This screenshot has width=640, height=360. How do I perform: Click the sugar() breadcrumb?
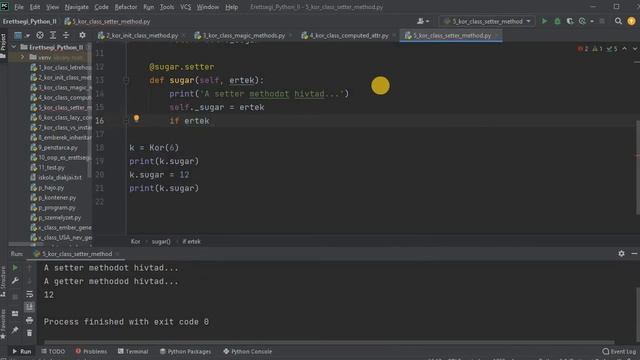tap(161, 242)
